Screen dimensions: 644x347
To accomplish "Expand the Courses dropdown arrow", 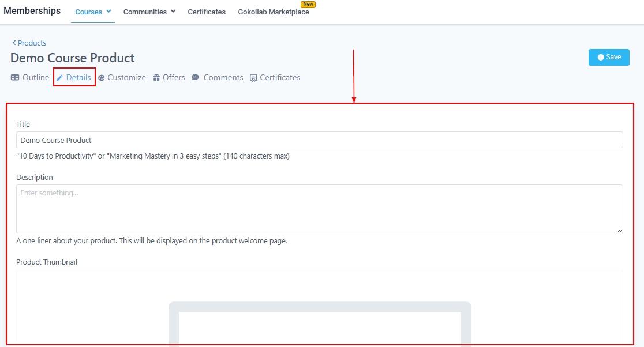I will [x=108, y=12].
